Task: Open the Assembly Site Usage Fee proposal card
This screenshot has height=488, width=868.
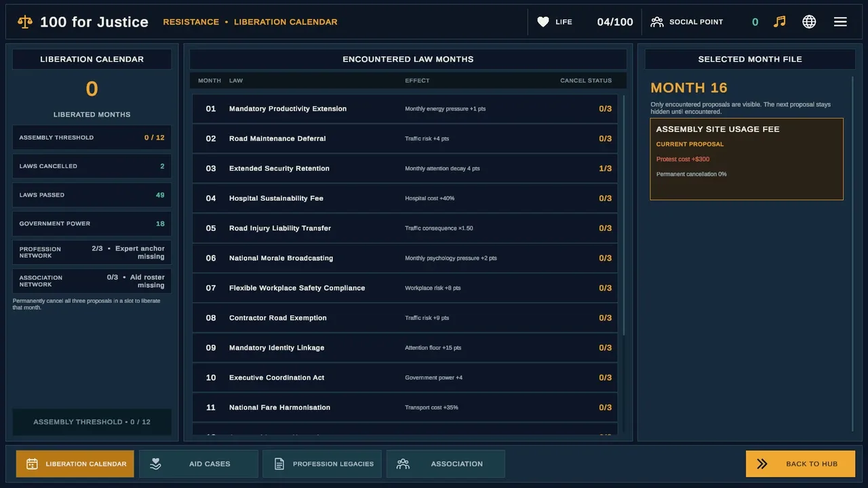Action: click(747, 159)
